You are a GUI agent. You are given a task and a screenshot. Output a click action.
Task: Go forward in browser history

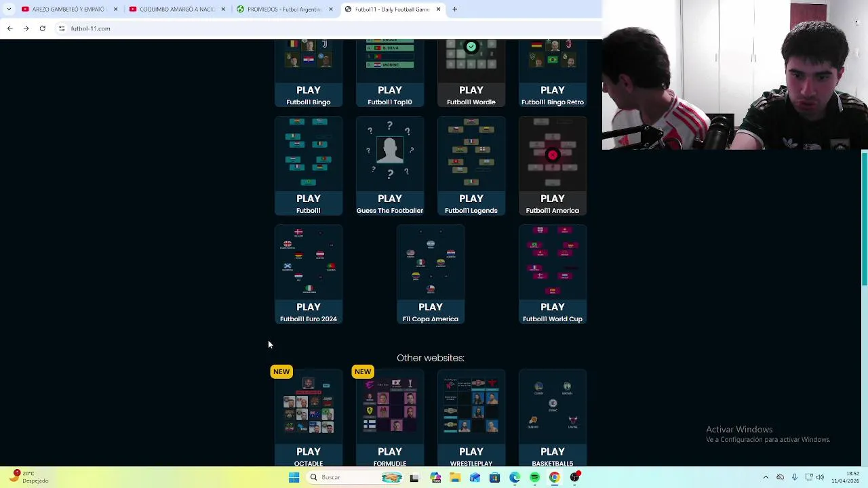[x=26, y=28]
